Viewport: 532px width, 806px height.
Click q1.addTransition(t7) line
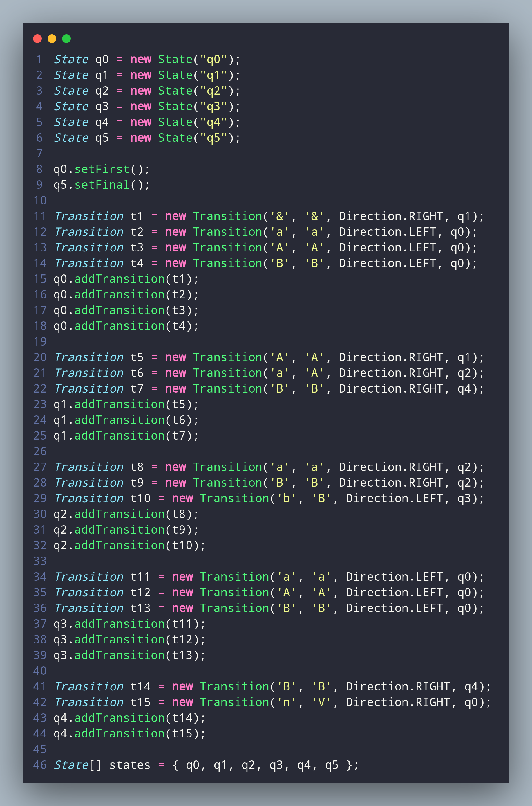[x=126, y=436]
